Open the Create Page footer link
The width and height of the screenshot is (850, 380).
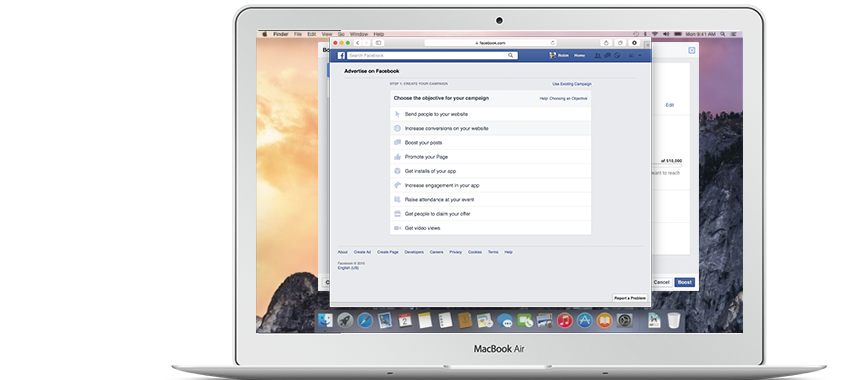pos(388,252)
